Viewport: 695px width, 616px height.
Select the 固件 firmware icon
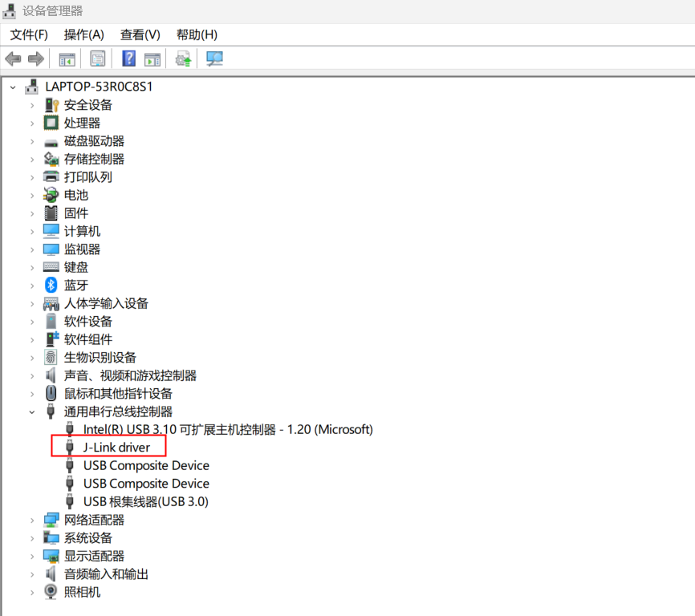[51, 213]
